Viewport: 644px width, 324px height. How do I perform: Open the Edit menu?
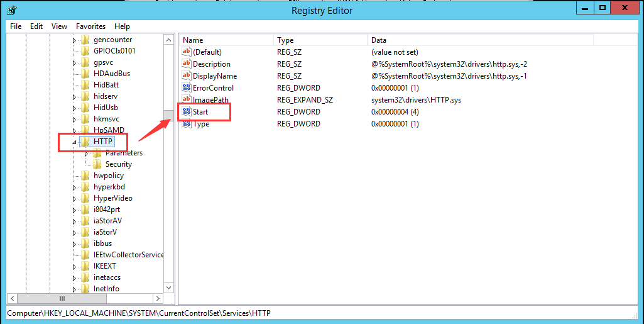[x=36, y=26]
